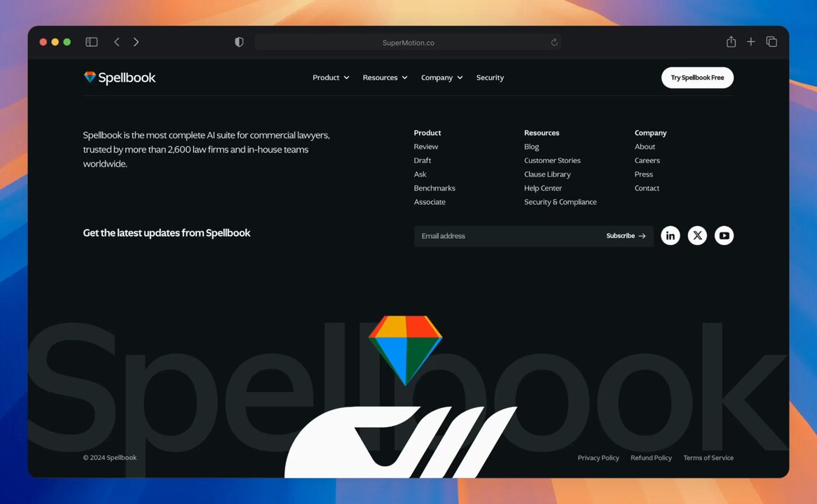Click the Subscribe button
This screenshot has width=817, height=504.
[626, 236]
